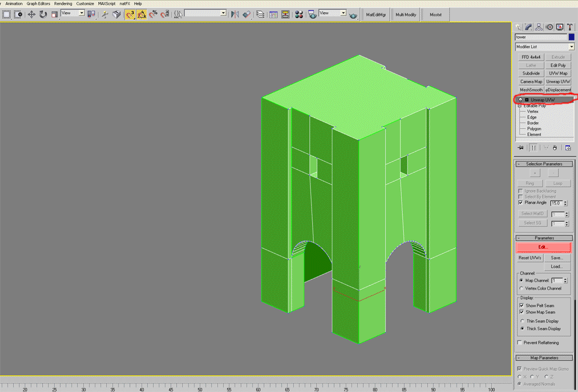
Task: Toggle the Unwrap UVW lightbulb icon
Action: pos(520,100)
